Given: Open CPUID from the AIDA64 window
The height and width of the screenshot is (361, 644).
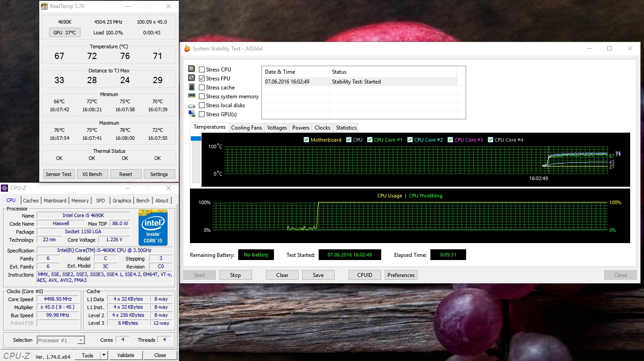Looking at the screenshot, I should click(x=365, y=275).
